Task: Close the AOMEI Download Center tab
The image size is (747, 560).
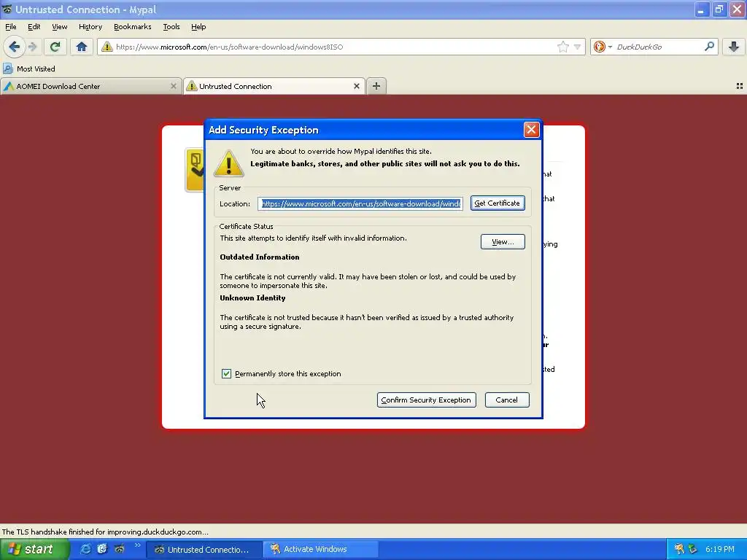Action: 174,86
